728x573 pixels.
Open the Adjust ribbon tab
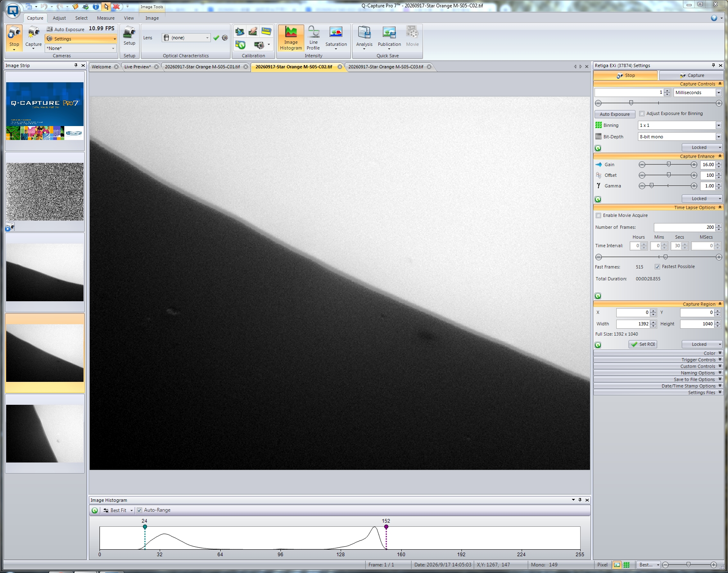(x=59, y=18)
